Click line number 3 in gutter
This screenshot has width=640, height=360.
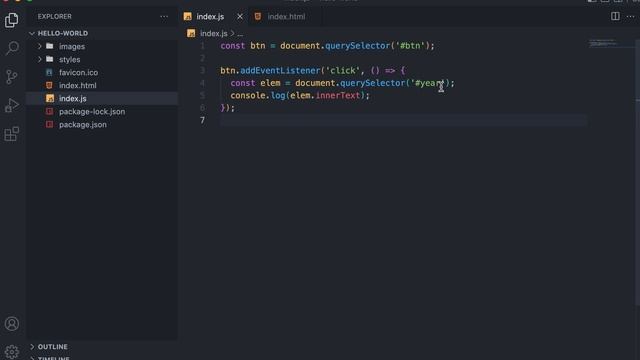(202, 71)
